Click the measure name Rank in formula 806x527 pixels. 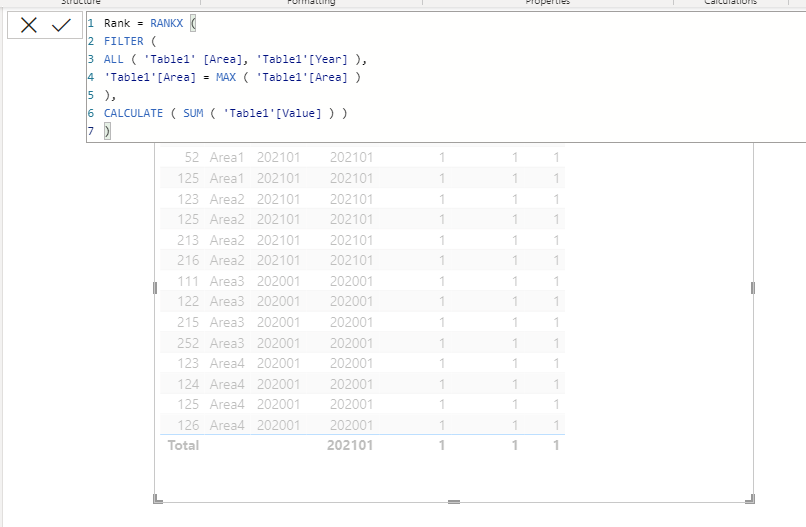click(117, 23)
